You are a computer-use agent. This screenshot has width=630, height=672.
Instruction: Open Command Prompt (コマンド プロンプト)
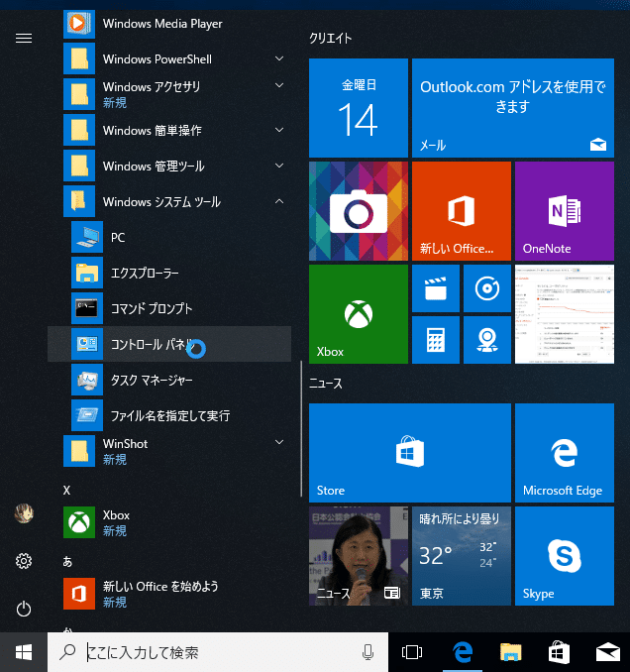[x=169, y=308]
